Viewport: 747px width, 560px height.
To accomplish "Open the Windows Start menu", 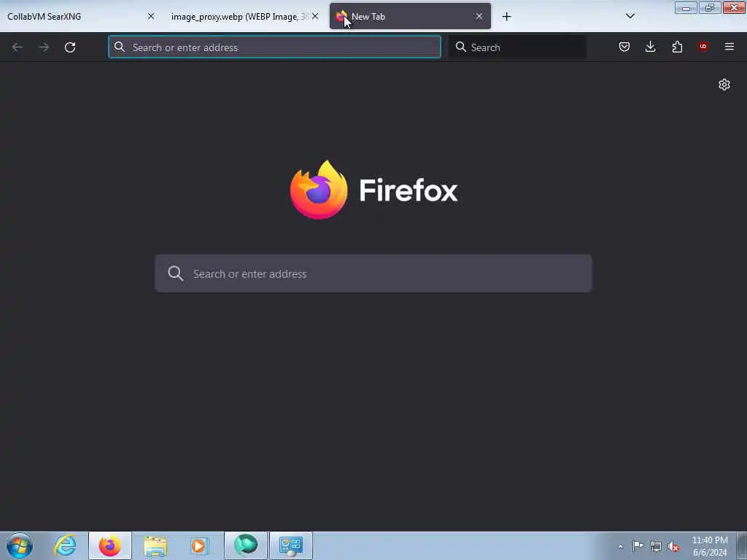I will tap(20, 545).
